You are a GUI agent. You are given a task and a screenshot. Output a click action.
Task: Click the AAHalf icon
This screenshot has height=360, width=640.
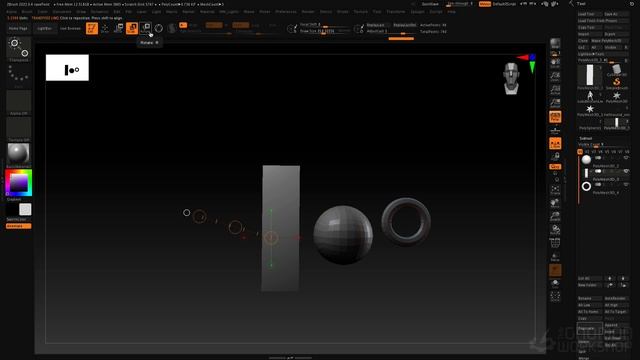pyautogui.click(x=555, y=103)
